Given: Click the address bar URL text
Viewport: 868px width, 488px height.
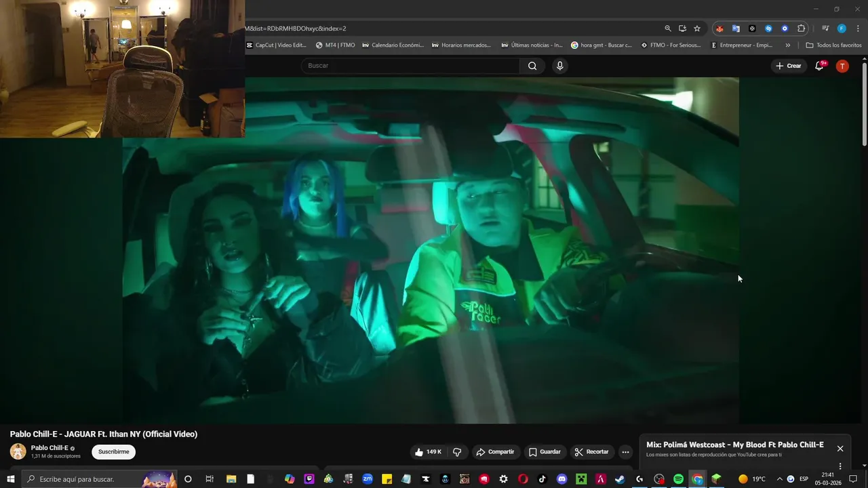Looking at the screenshot, I should pos(296,28).
